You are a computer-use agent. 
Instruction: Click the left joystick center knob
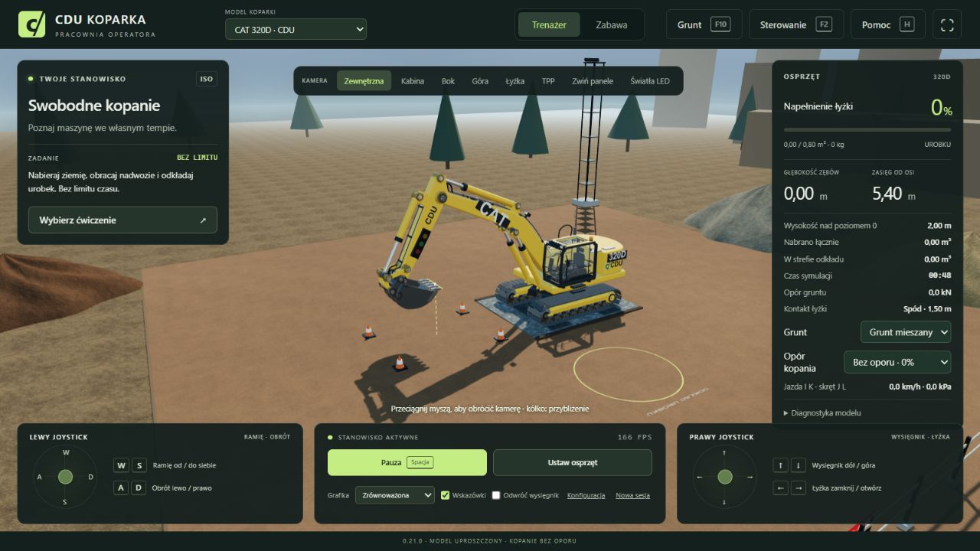[65, 477]
